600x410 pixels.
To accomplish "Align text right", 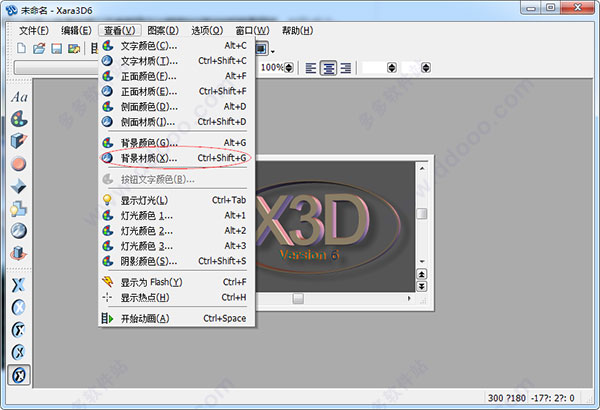I will (x=346, y=68).
